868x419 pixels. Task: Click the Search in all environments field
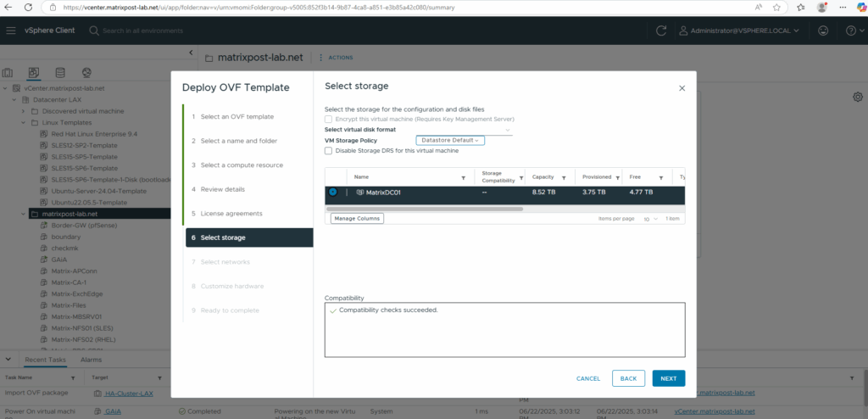click(142, 31)
